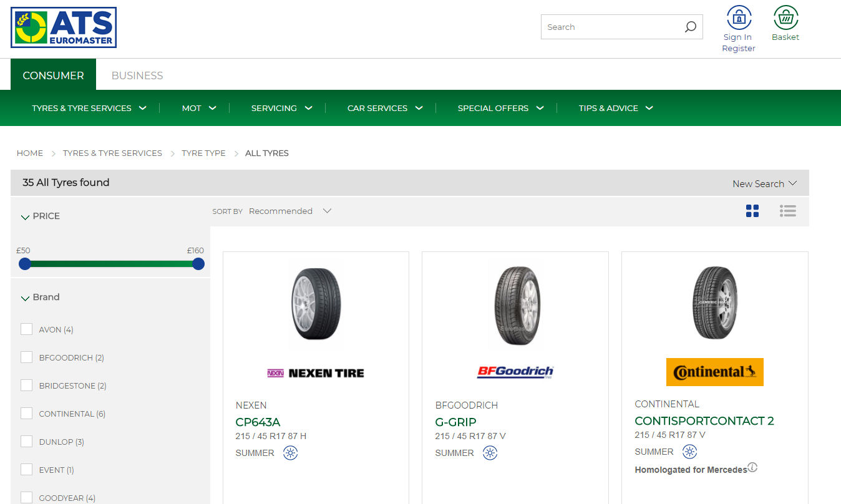Click the search magnifier icon

[x=690, y=27]
